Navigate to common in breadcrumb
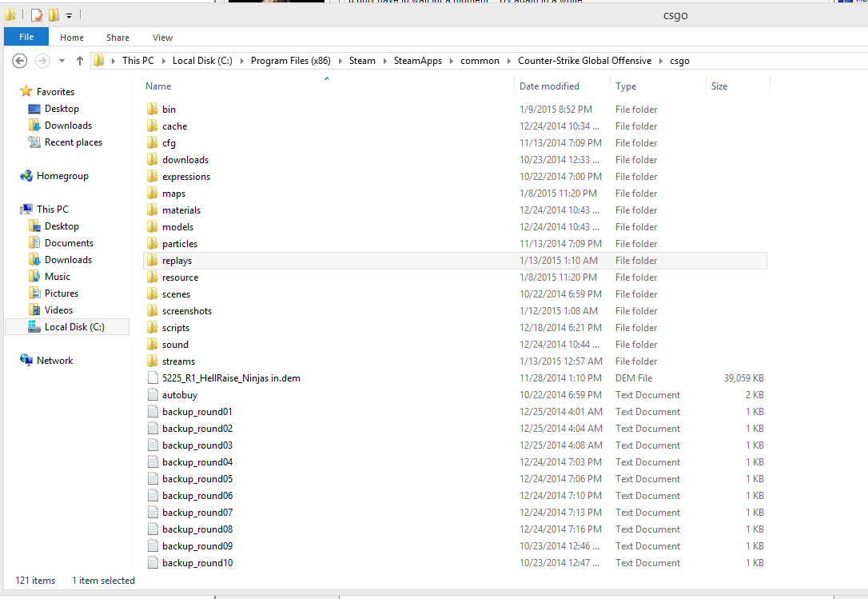 pos(480,61)
